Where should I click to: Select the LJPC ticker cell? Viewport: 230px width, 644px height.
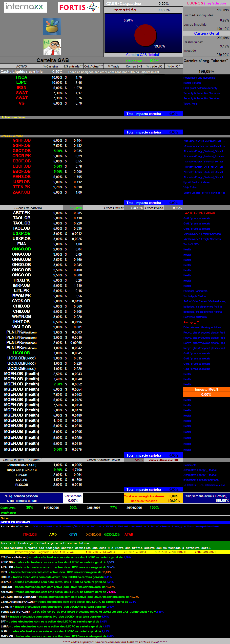click(21, 83)
